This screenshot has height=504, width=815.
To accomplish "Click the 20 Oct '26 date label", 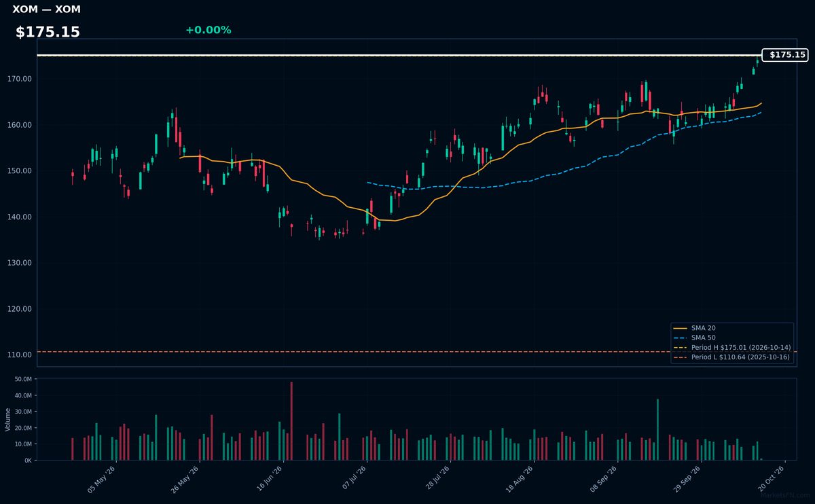I will 772,480.
